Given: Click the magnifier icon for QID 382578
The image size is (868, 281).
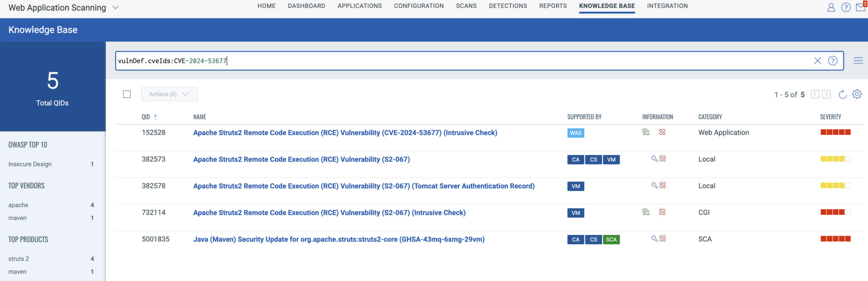Looking at the screenshot, I should click(x=654, y=185).
